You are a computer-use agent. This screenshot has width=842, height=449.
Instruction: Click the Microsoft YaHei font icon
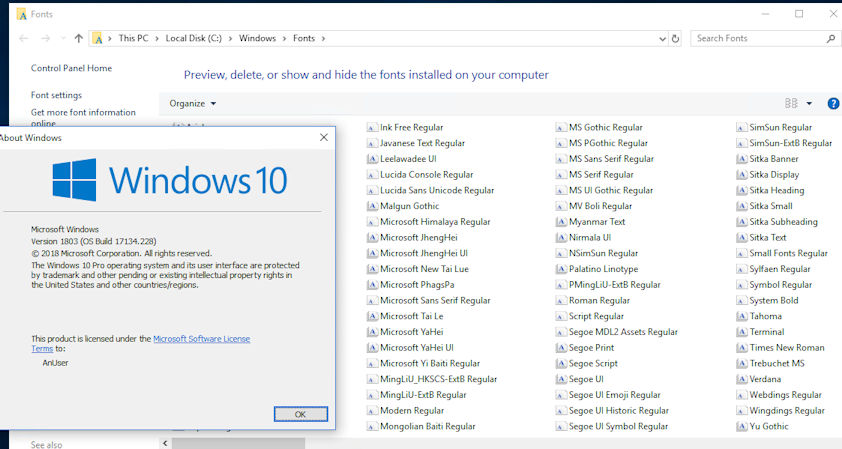point(372,332)
